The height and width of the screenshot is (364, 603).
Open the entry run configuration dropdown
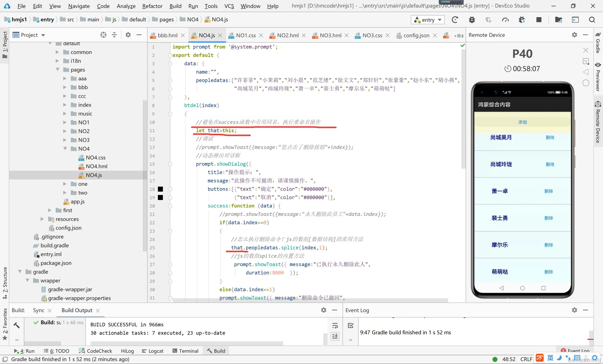[x=428, y=20]
